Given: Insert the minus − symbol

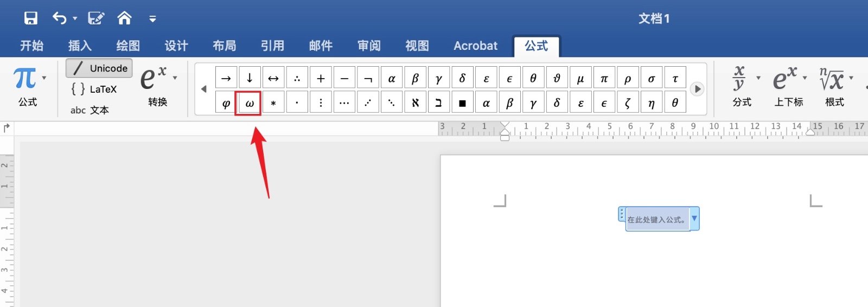Looking at the screenshot, I should coord(344,78).
